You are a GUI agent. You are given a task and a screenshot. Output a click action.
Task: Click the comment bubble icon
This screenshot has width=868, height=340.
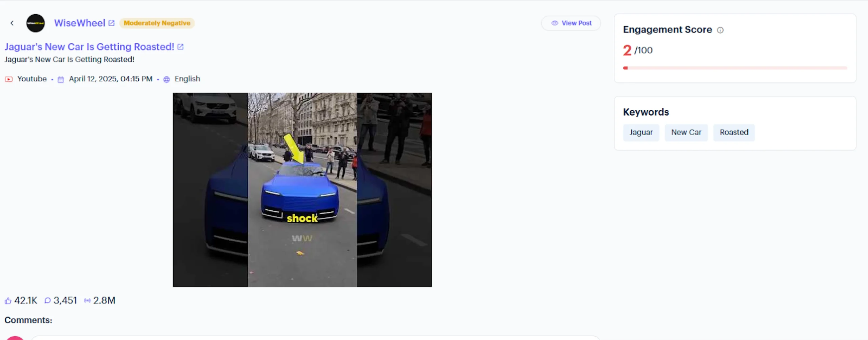48,300
